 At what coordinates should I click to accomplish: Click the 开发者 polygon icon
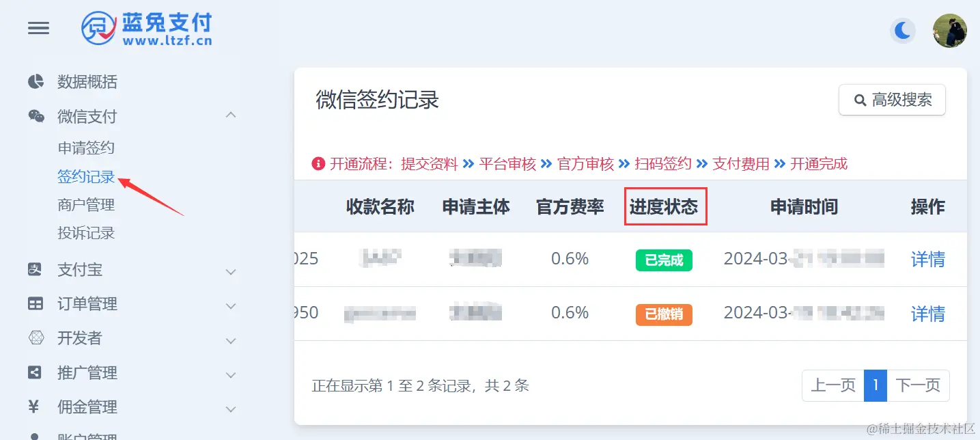pos(36,338)
